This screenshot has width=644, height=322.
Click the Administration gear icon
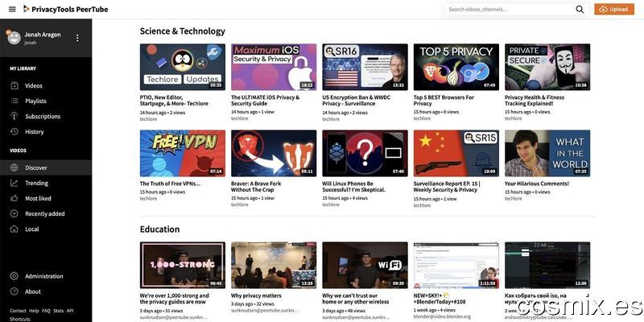point(14,276)
